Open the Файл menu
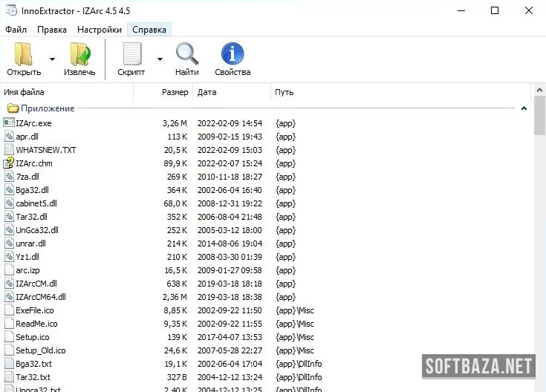This screenshot has height=392, width=546. (x=16, y=30)
